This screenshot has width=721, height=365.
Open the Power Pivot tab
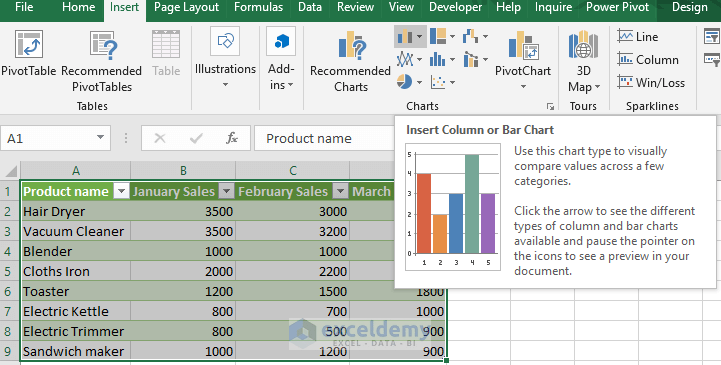click(617, 7)
